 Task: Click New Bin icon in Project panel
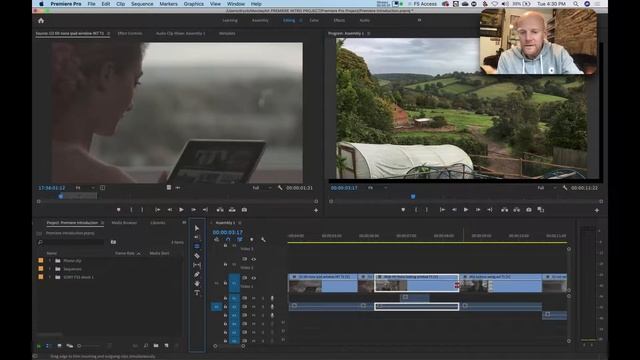(156, 346)
